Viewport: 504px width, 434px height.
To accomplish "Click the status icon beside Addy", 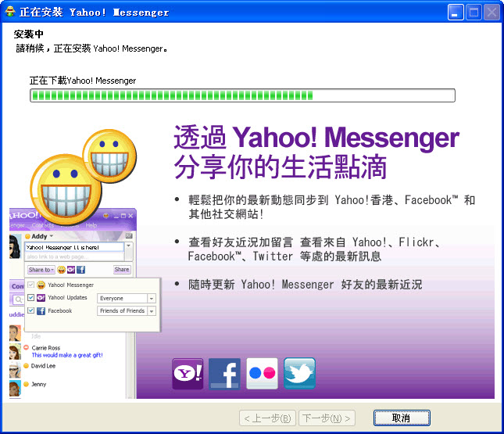I will (27, 236).
